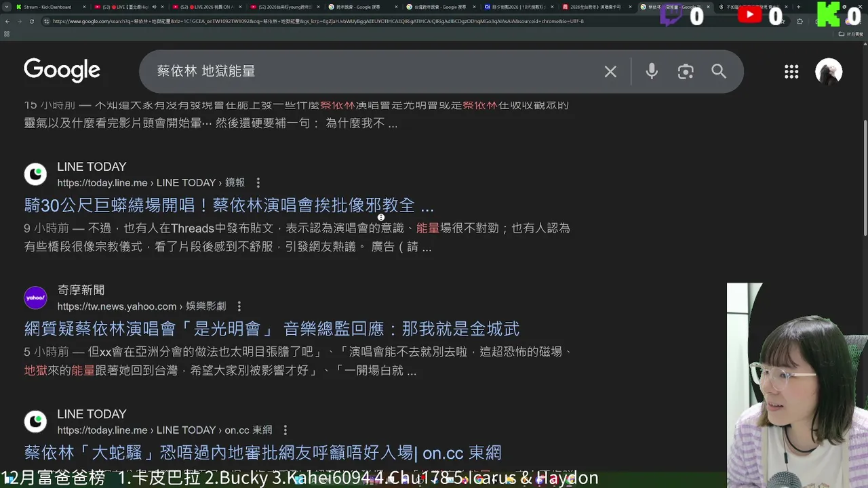Submit search with the magnifier icon
This screenshot has height=488, width=868.
[x=719, y=72]
